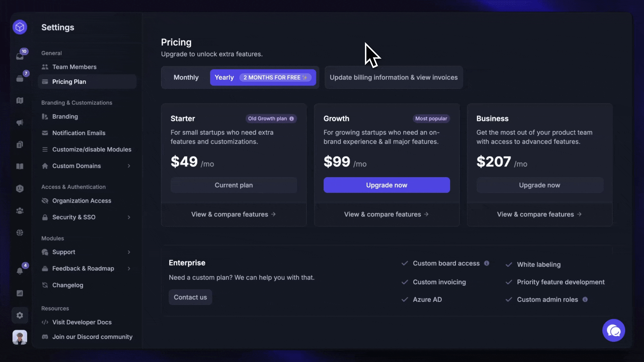Select the analytics chart icon
The image size is (644, 362).
click(20, 293)
